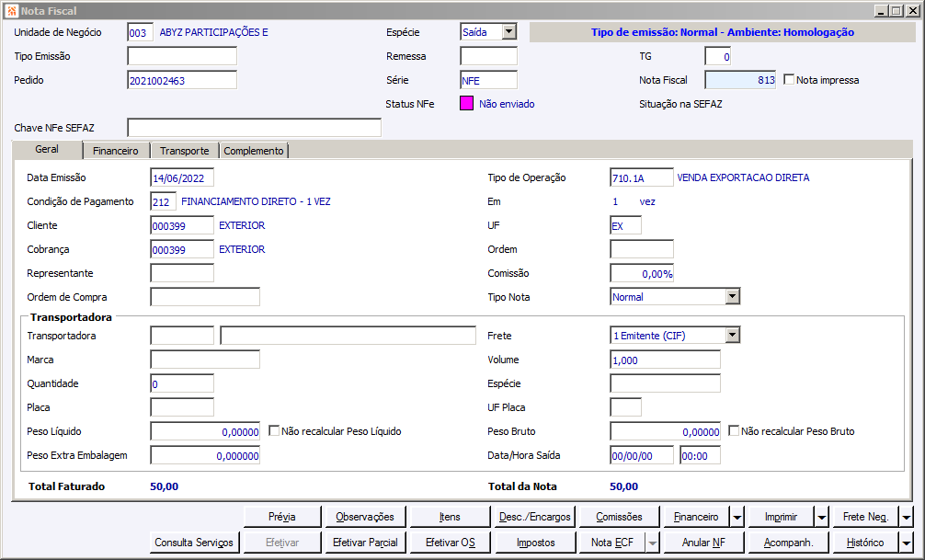
Task: Click the Prévia button
Action: click(x=282, y=517)
